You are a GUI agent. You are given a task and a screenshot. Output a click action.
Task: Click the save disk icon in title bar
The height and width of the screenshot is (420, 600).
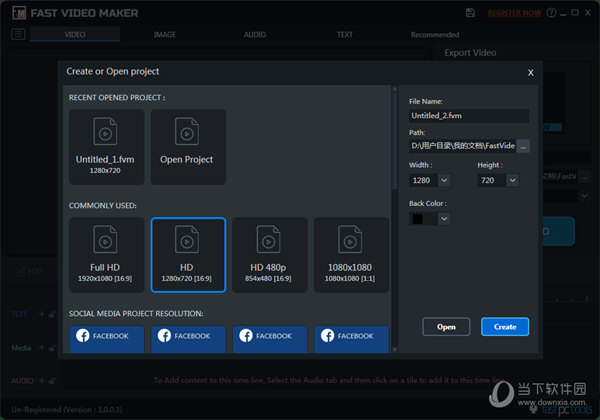tap(470, 13)
